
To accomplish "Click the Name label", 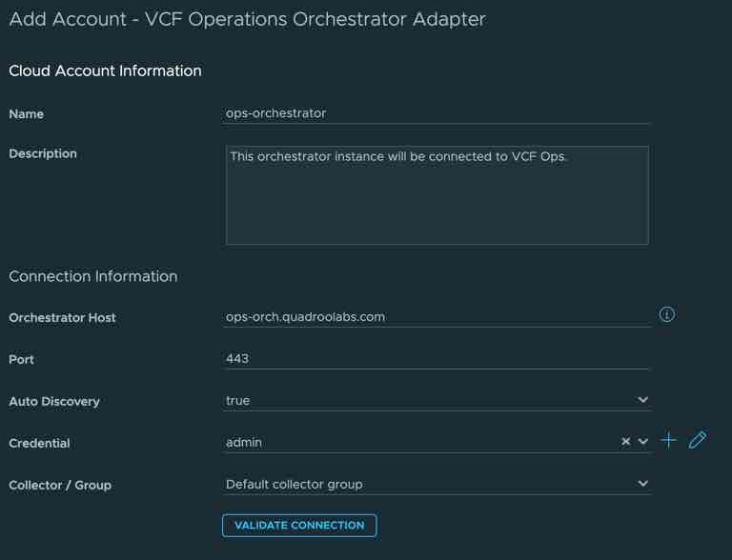I will (x=26, y=114).
